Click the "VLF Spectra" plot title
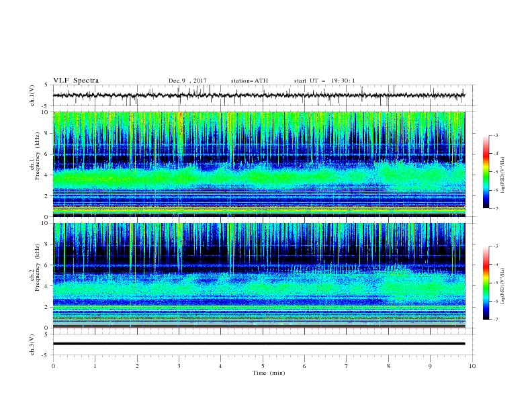This screenshot has width=532, height=411. [x=76, y=81]
